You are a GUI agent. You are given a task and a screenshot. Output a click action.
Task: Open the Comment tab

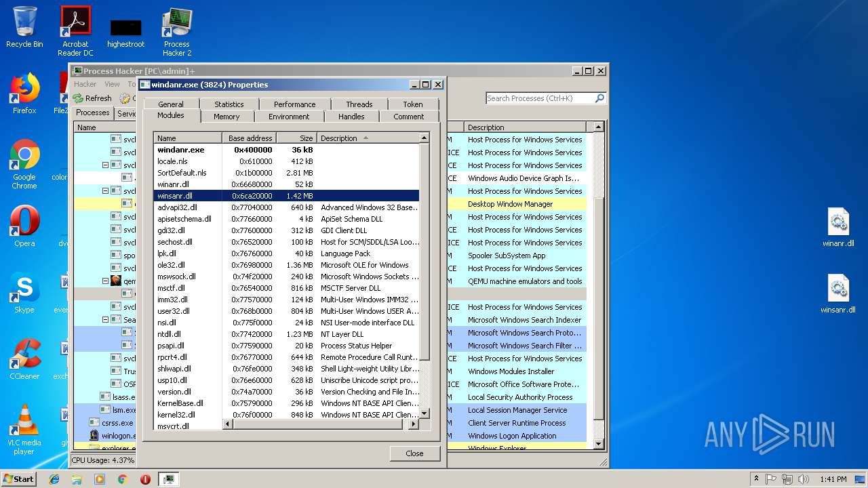[409, 117]
